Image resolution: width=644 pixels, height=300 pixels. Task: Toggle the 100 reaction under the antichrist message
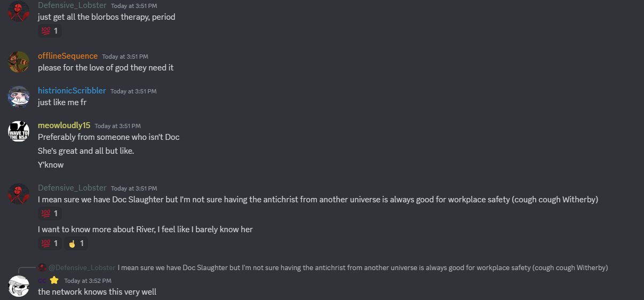tap(50, 214)
